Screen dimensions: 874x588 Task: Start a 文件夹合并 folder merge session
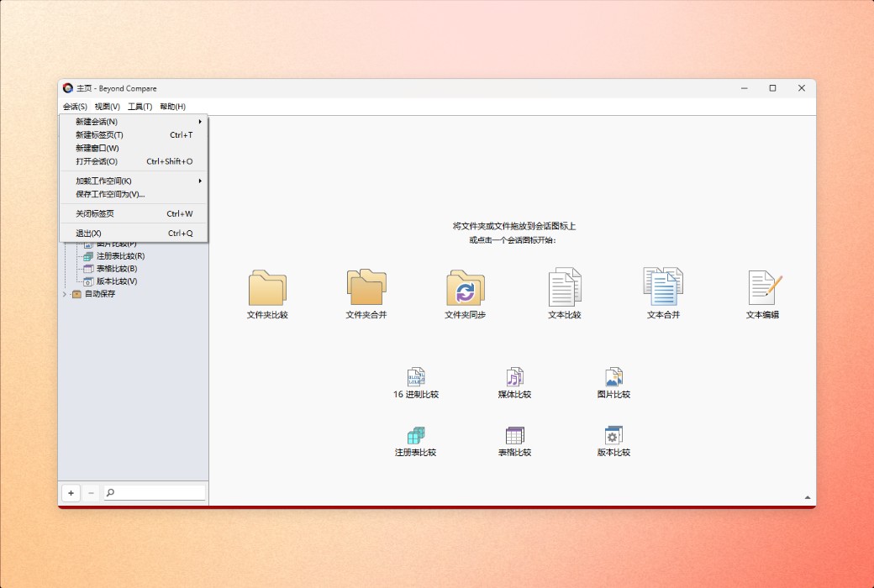(366, 293)
